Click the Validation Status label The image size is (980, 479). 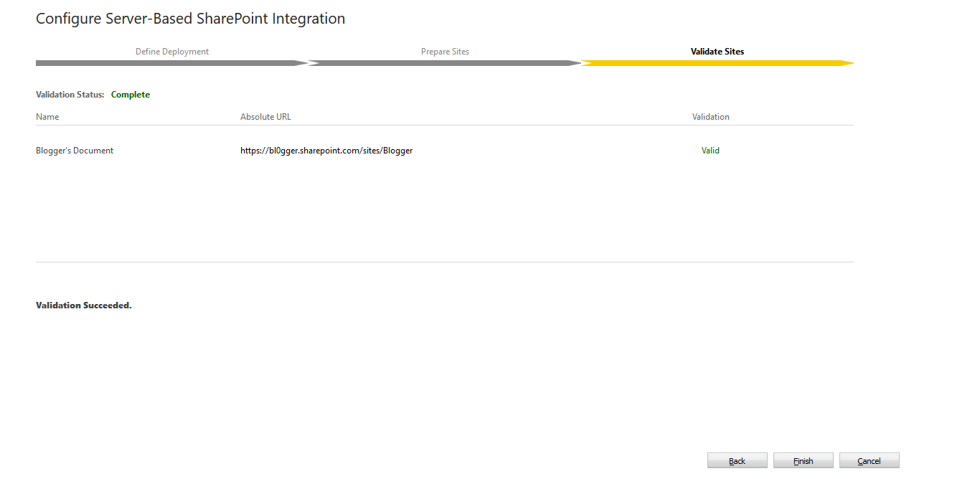pos(70,95)
